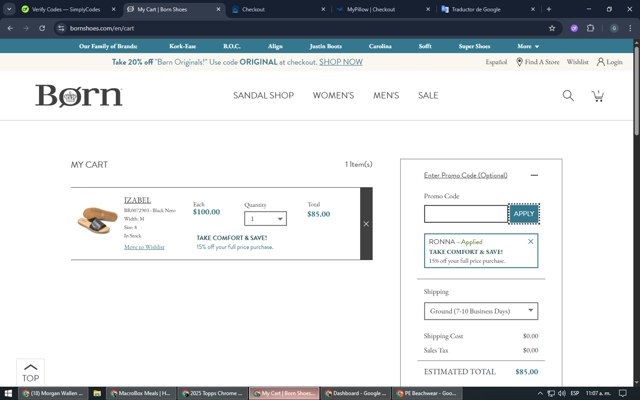
Task: Visit Super Shoes brand link
Action: click(x=474, y=46)
